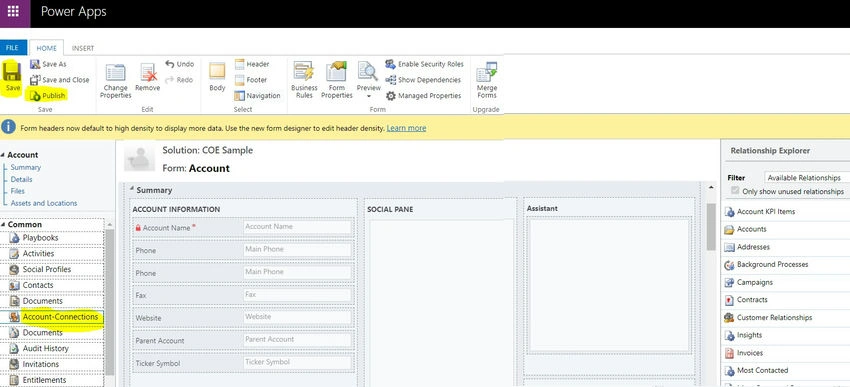Open Business Rules
The width and height of the screenshot is (850, 387).
pyautogui.click(x=304, y=80)
